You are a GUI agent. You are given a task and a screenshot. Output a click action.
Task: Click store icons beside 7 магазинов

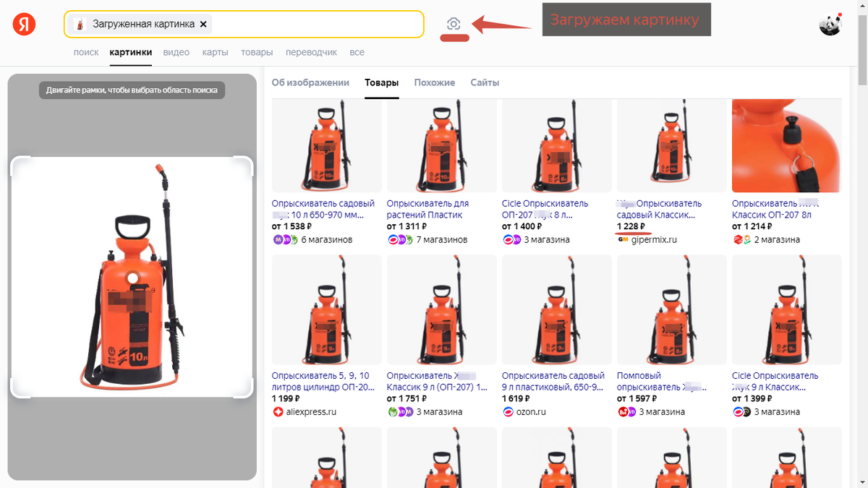coord(400,239)
